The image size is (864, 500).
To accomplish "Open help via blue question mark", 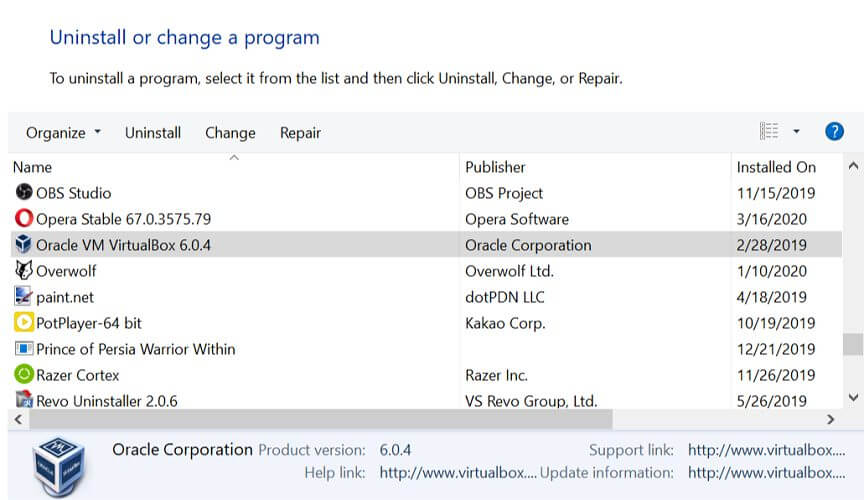I will (x=834, y=132).
